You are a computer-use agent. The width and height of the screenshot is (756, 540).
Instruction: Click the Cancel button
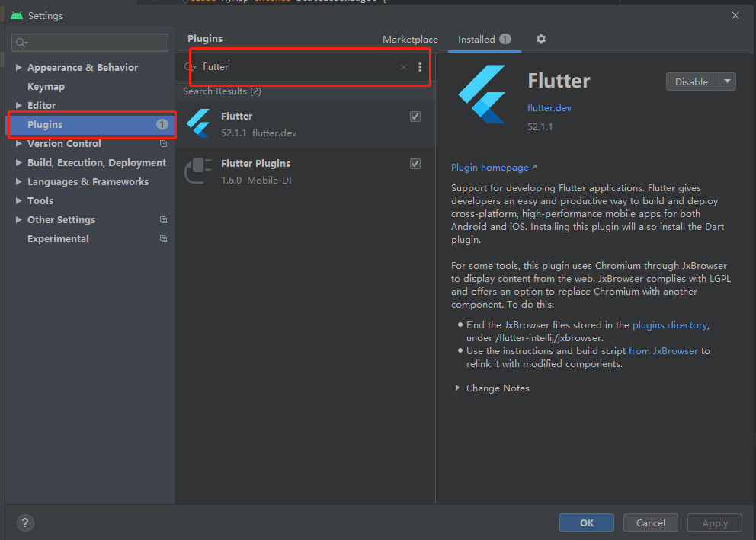[650, 522]
